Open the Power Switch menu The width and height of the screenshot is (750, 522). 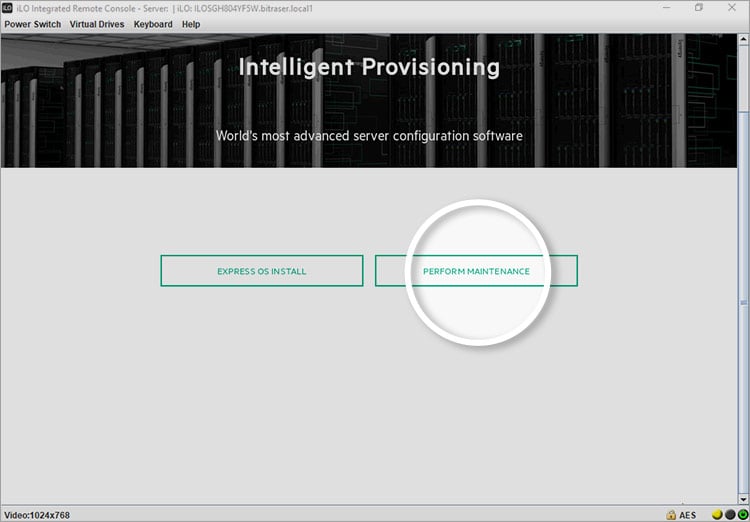pos(33,24)
